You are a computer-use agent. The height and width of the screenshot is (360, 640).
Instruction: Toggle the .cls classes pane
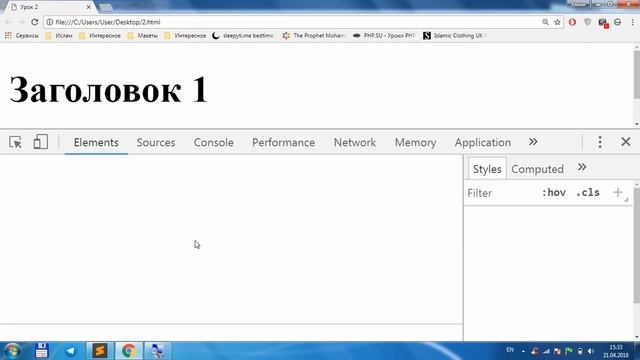pos(588,193)
